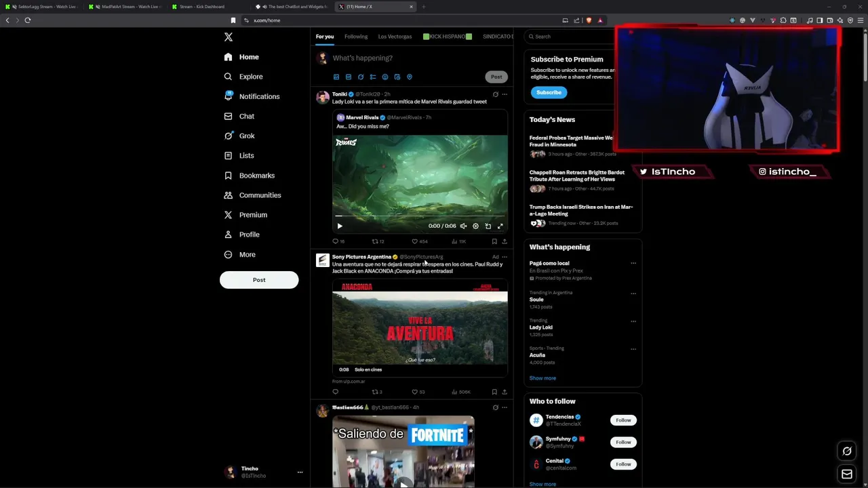Follow the Symfuhny account

[x=623, y=442]
